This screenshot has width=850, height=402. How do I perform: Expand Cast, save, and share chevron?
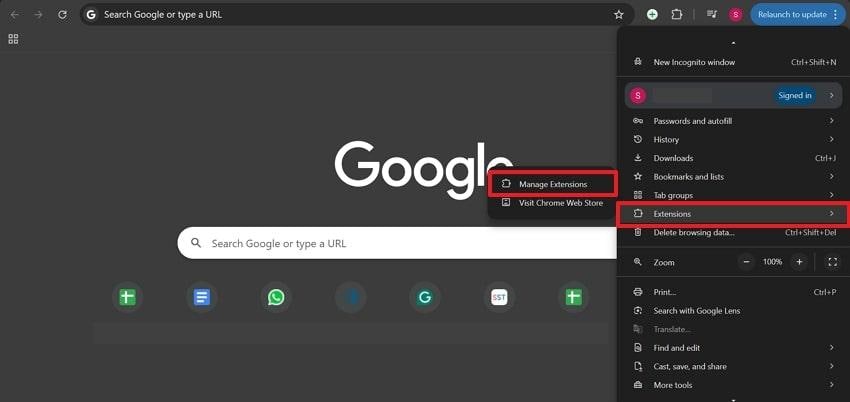point(831,366)
